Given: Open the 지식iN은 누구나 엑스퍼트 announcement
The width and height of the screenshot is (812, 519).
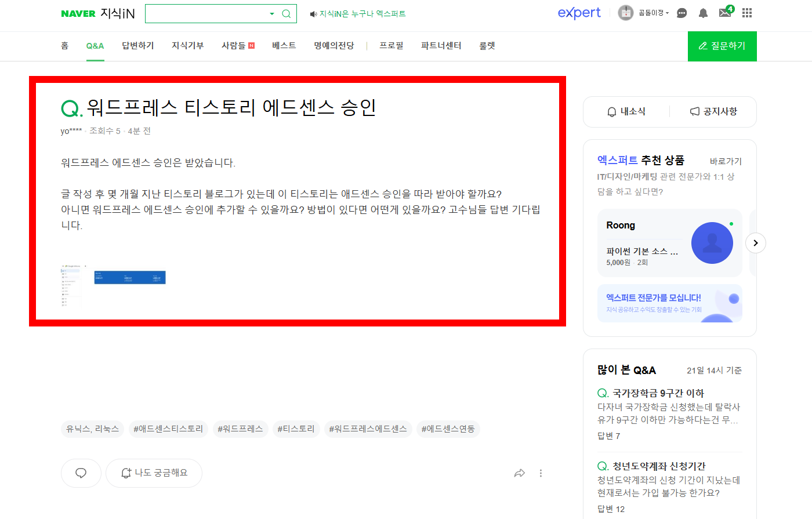Looking at the screenshot, I should [x=358, y=14].
